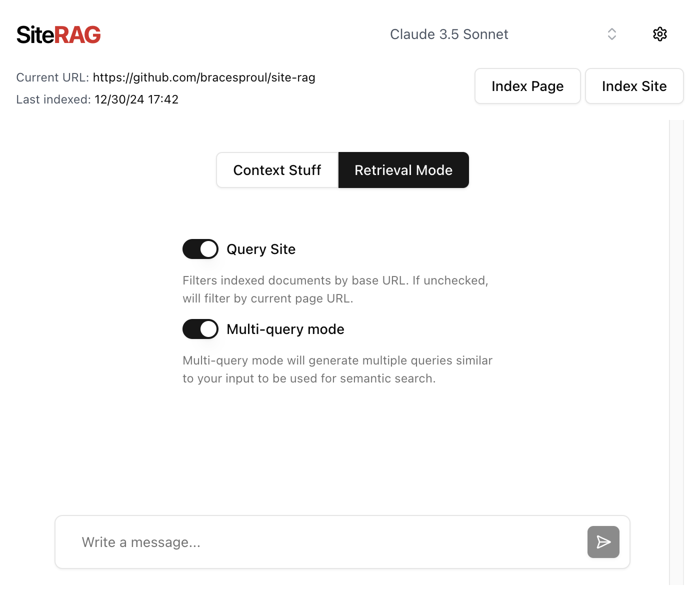Click the up-down chevron of model selector
The image size is (700, 599).
[611, 34]
